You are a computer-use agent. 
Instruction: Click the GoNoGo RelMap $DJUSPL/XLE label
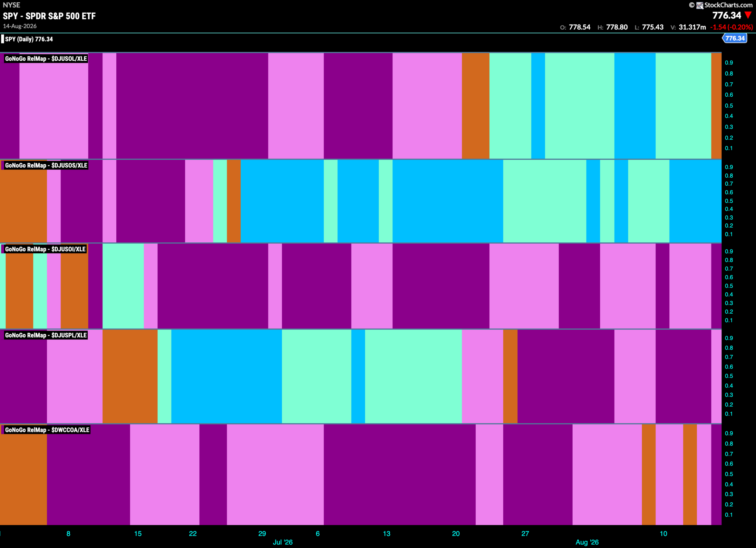click(x=46, y=335)
